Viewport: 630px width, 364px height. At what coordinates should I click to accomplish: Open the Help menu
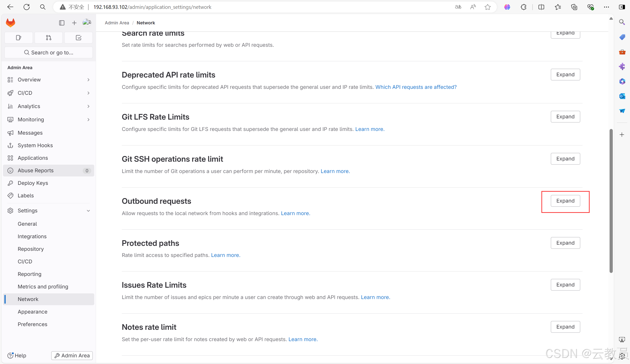click(17, 355)
